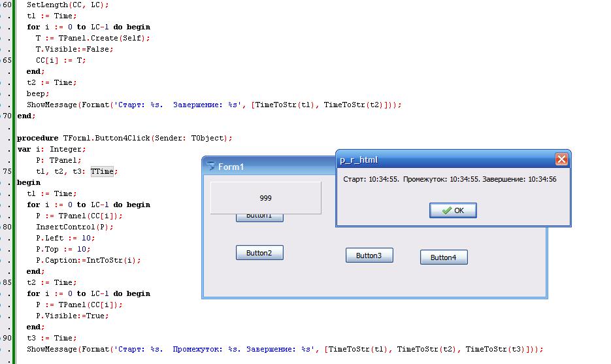
Task: Click gutter line number 60
Action: click(x=7, y=5)
